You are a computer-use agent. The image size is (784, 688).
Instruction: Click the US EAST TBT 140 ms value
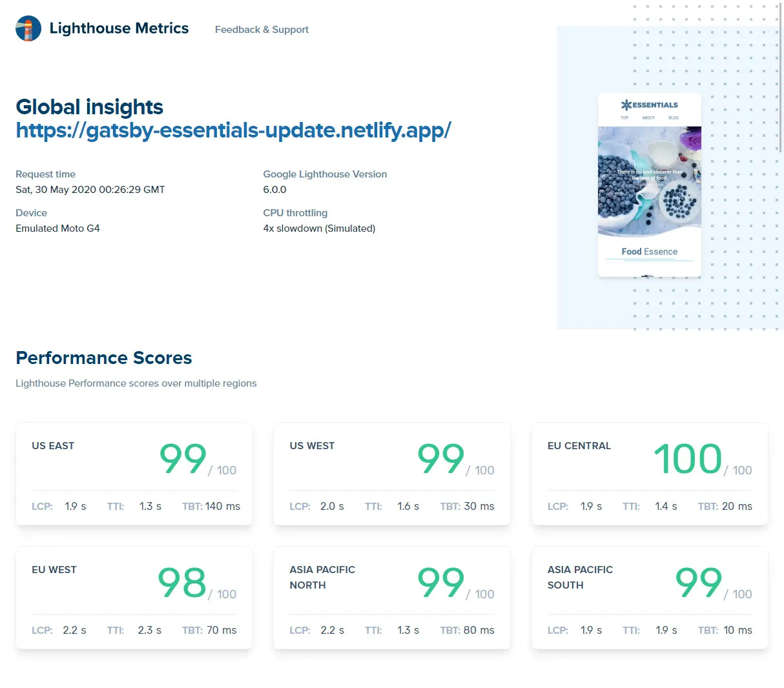223,507
